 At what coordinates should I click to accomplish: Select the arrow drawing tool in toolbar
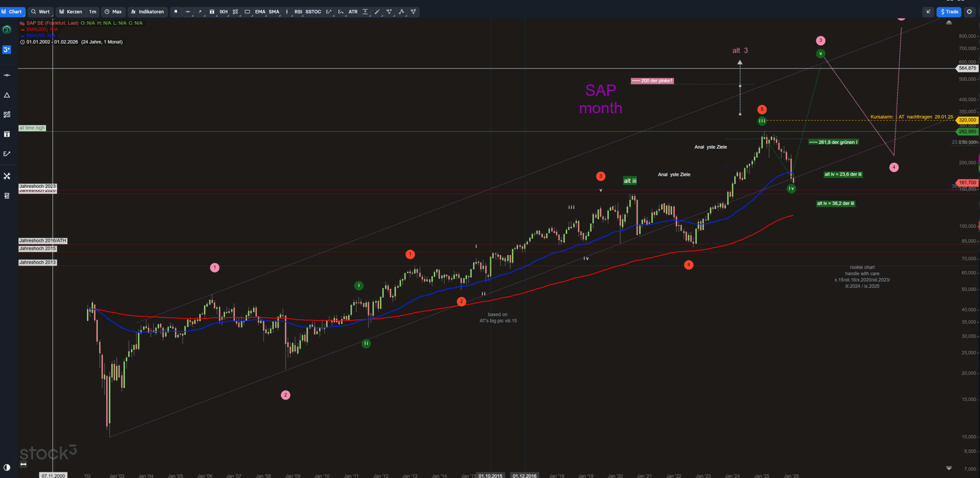point(200,12)
